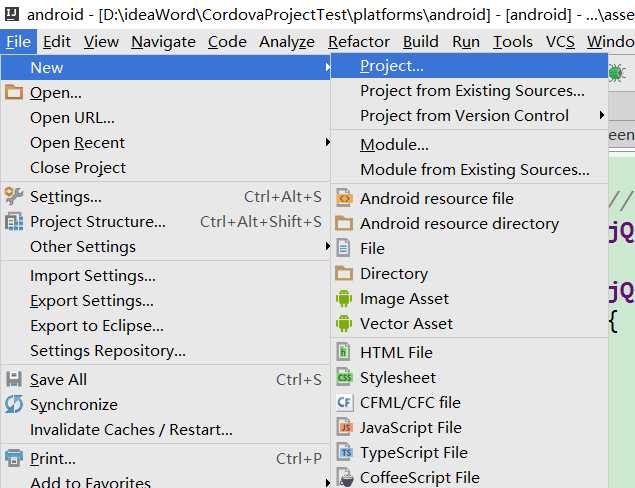This screenshot has width=635, height=488.
Task: Choose Export Settings...
Action: click(x=165, y=300)
